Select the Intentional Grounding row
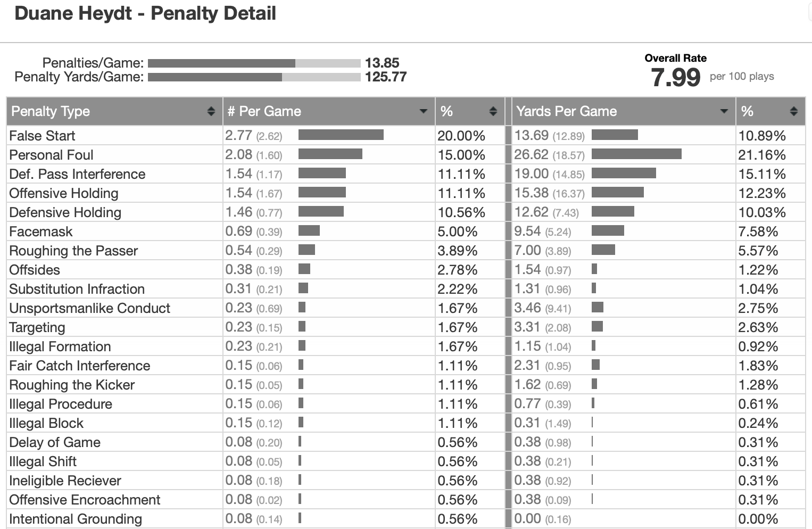 click(405, 519)
